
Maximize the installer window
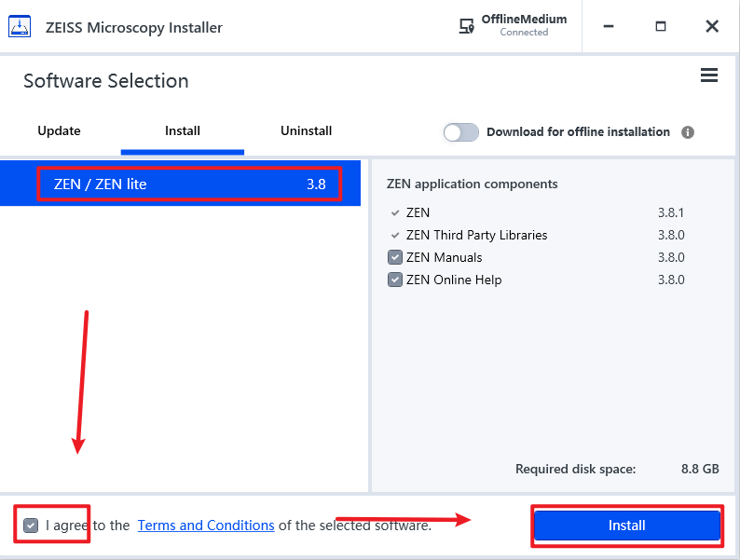pyautogui.click(x=661, y=26)
